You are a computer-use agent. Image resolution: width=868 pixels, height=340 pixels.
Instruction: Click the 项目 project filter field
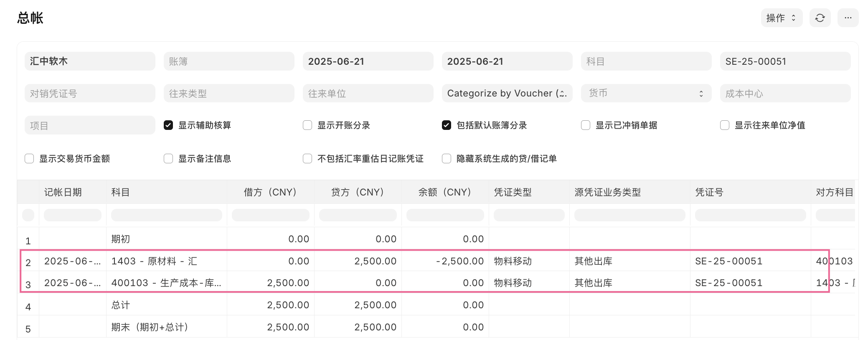click(x=90, y=125)
